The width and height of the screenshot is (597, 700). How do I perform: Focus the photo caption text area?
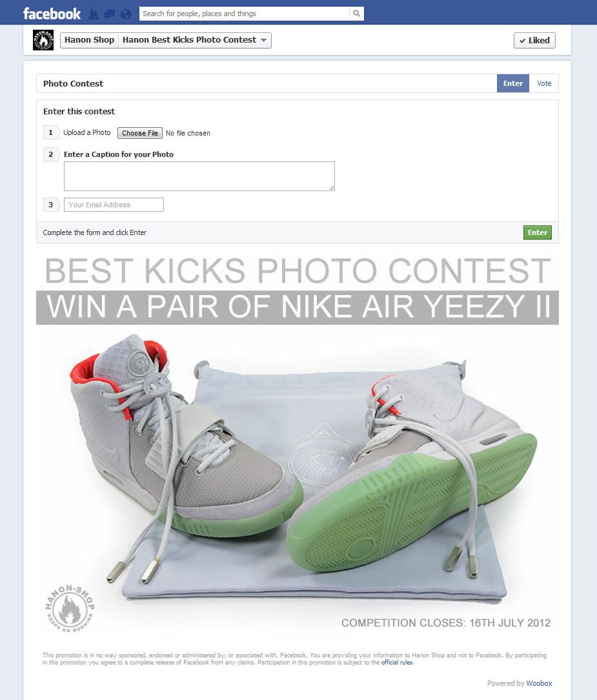coord(199,176)
